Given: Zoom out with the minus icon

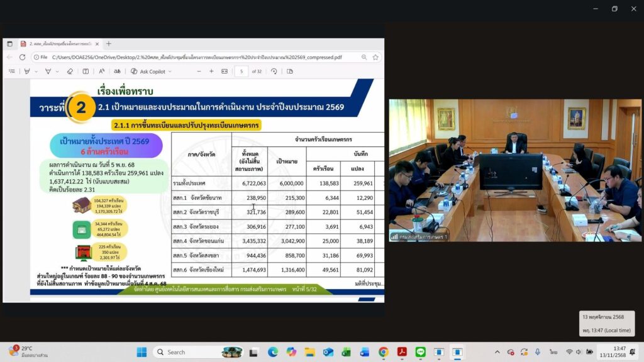Looking at the screenshot, I should 200,72.
